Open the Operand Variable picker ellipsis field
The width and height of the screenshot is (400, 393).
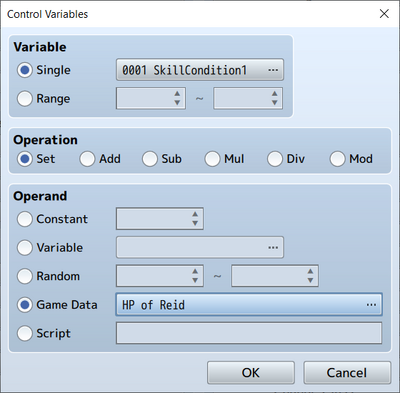coord(200,247)
